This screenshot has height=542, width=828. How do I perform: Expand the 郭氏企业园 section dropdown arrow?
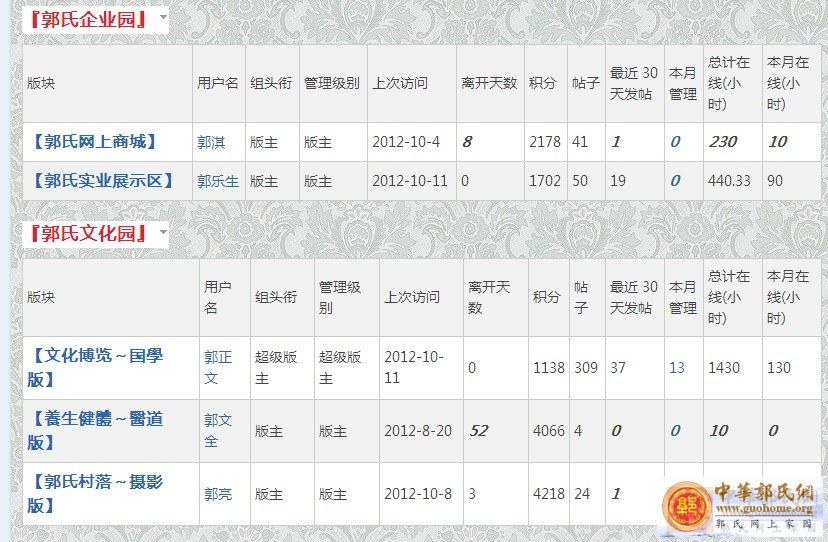[162, 20]
